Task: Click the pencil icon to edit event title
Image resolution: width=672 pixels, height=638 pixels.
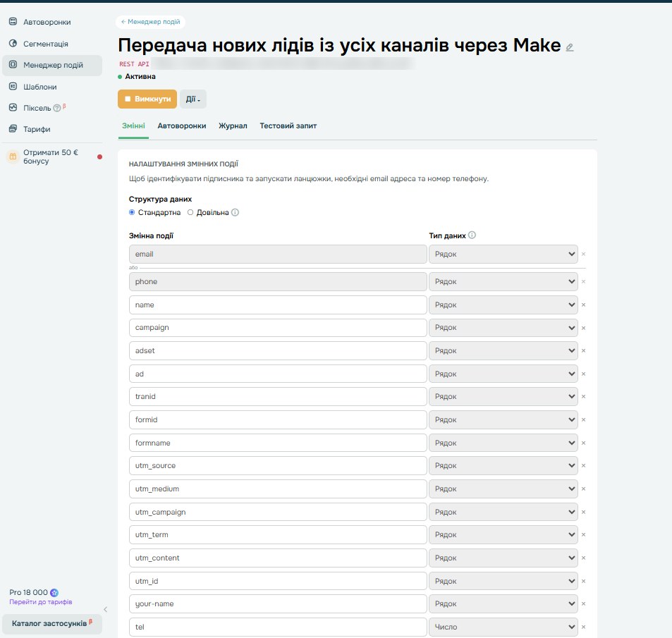Action: point(570,47)
